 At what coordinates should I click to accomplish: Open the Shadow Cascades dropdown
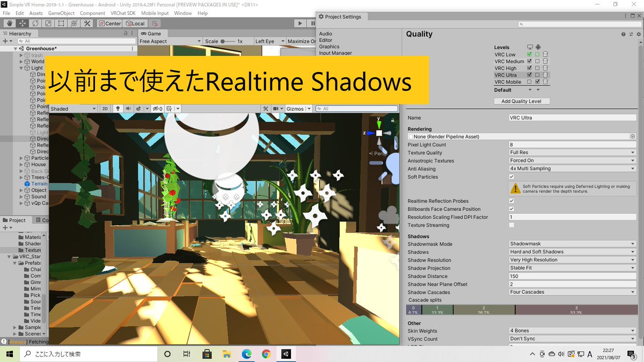[572, 292]
